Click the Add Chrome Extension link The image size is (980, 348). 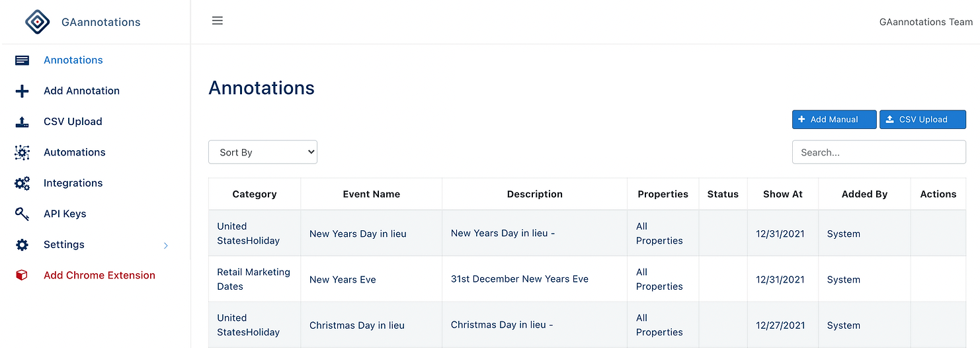pos(99,275)
